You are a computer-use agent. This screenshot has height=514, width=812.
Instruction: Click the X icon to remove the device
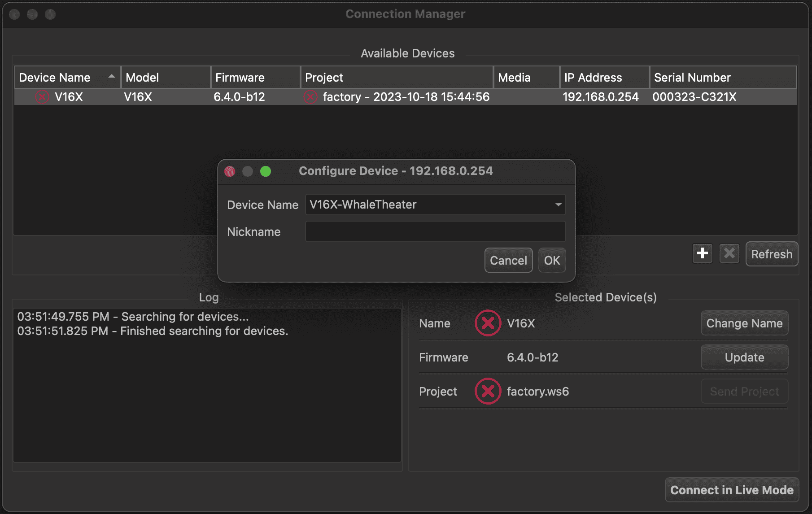point(729,253)
